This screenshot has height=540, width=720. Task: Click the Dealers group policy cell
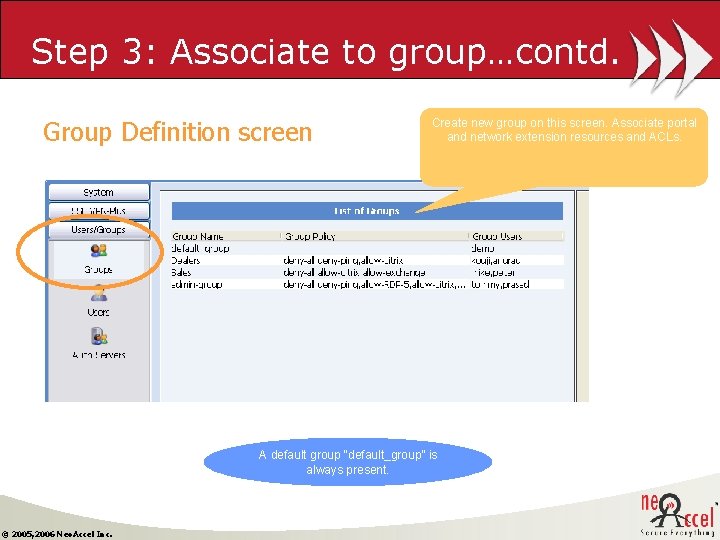tap(343, 260)
